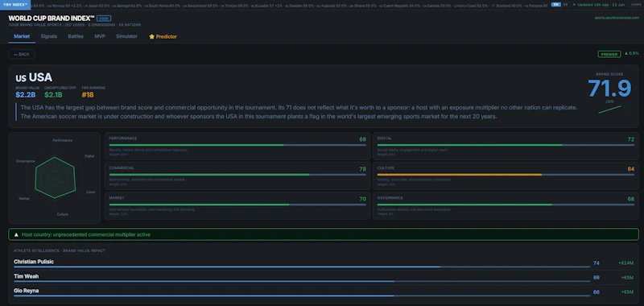644x306 pixels.
Task: Click the US flag code icon
Action: tap(21, 78)
